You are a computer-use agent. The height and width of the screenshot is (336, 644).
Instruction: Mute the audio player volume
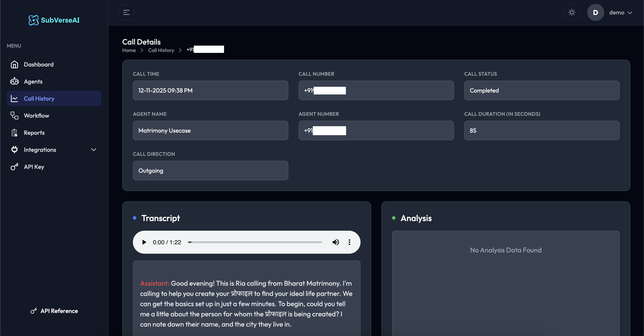[335, 242]
